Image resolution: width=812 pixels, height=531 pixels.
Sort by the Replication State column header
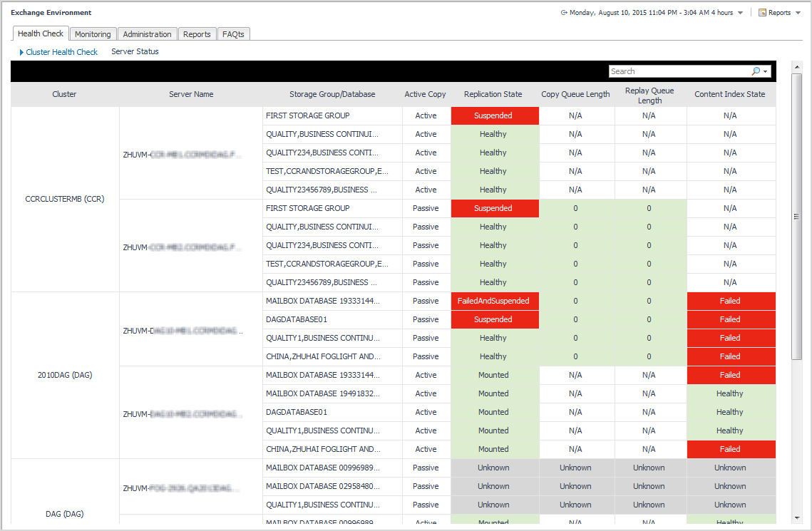pyautogui.click(x=493, y=94)
